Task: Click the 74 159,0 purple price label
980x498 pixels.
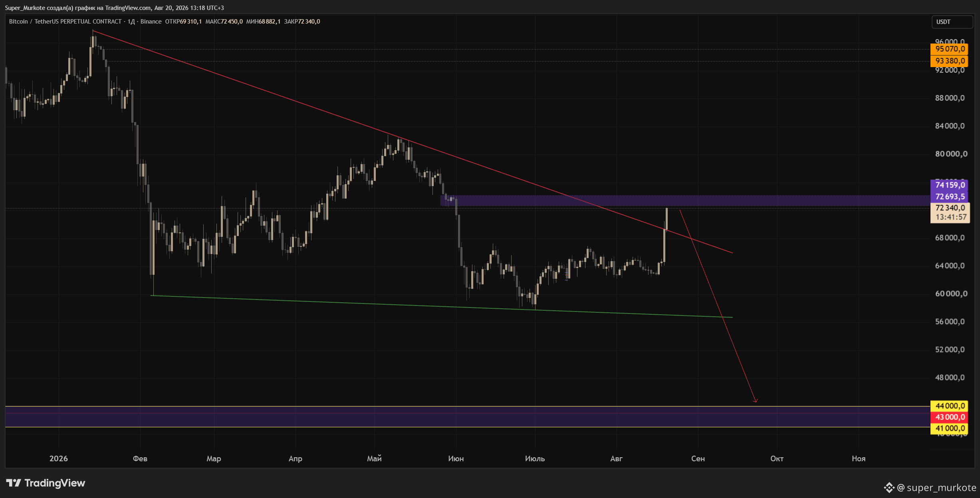Action: pyautogui.click(x=949, y=185)
